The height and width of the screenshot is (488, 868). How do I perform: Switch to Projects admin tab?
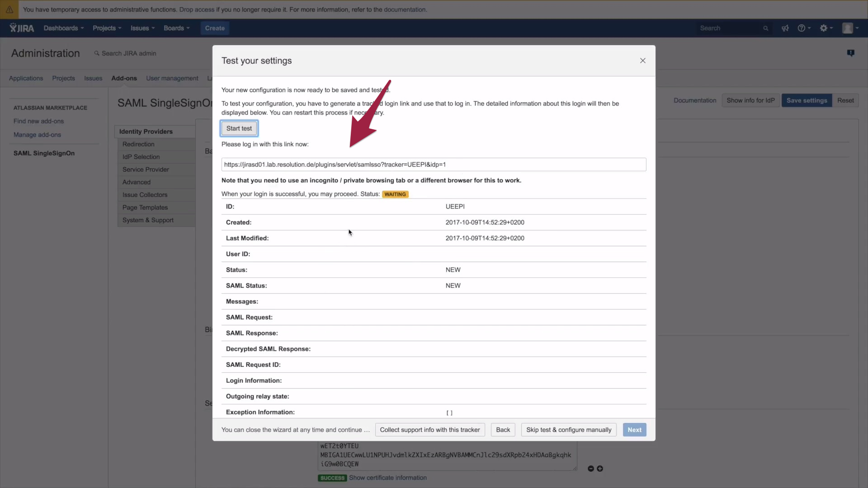[x=63, y=78]
